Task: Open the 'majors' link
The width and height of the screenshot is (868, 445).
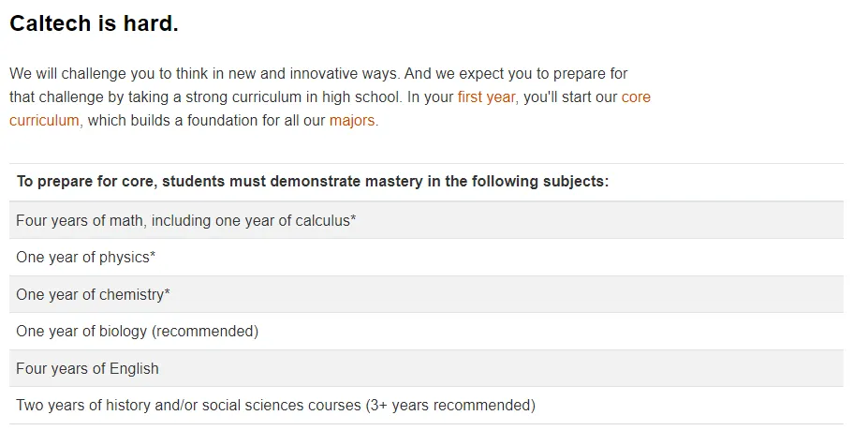Action: [352, 120]
